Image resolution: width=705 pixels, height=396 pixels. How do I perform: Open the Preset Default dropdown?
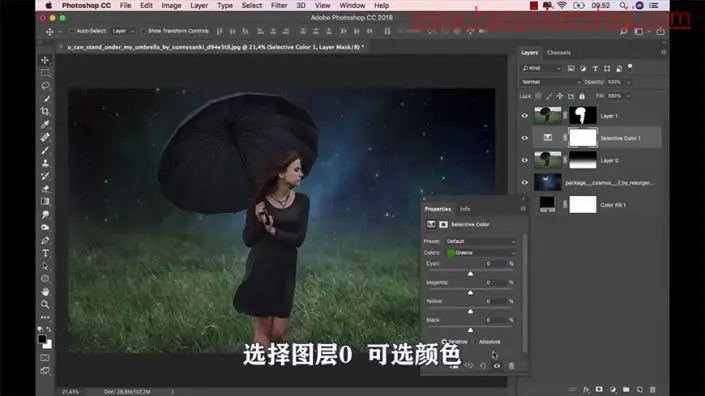click(481, 241)
